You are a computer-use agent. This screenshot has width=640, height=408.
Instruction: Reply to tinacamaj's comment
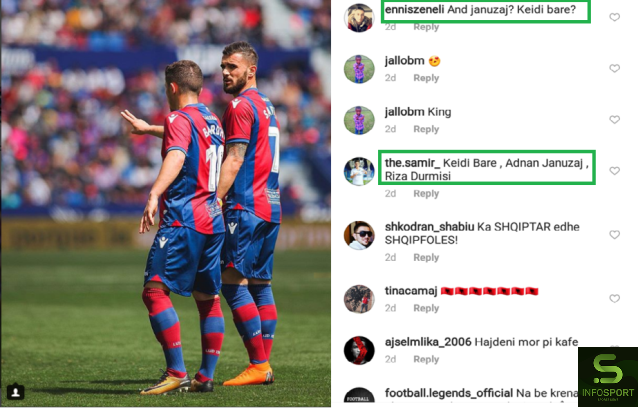point(426,308)
